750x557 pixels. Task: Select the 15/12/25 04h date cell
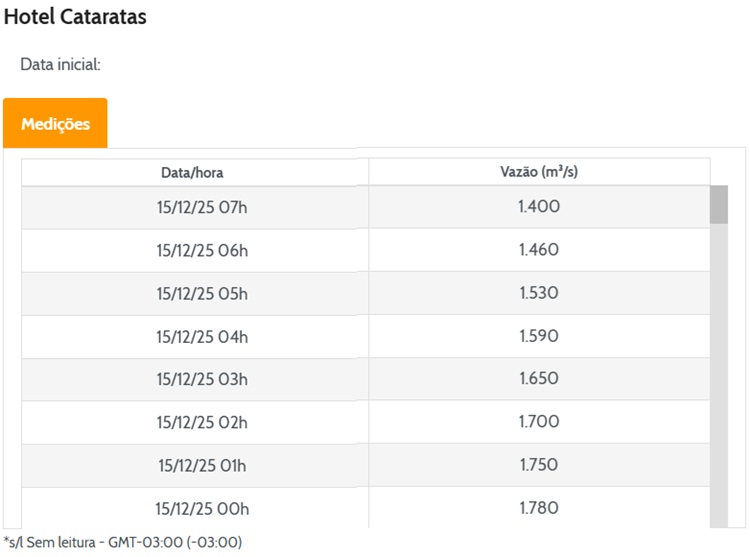(x=202, y=336)
